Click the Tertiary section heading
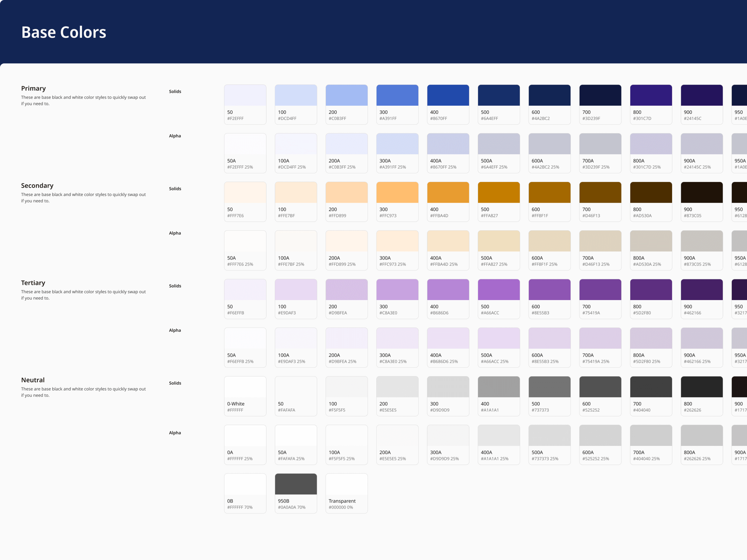The width and height of the screenshot is (747, 560). (x=33, y=283)
